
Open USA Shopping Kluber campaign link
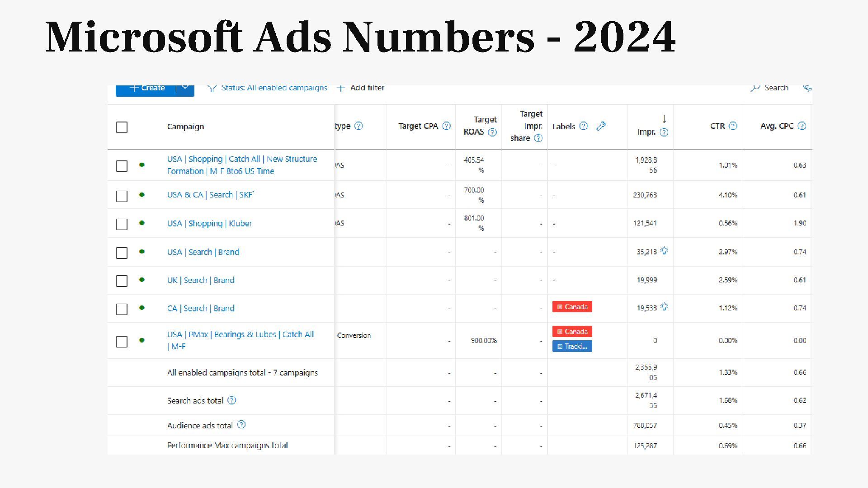(209, 224)
